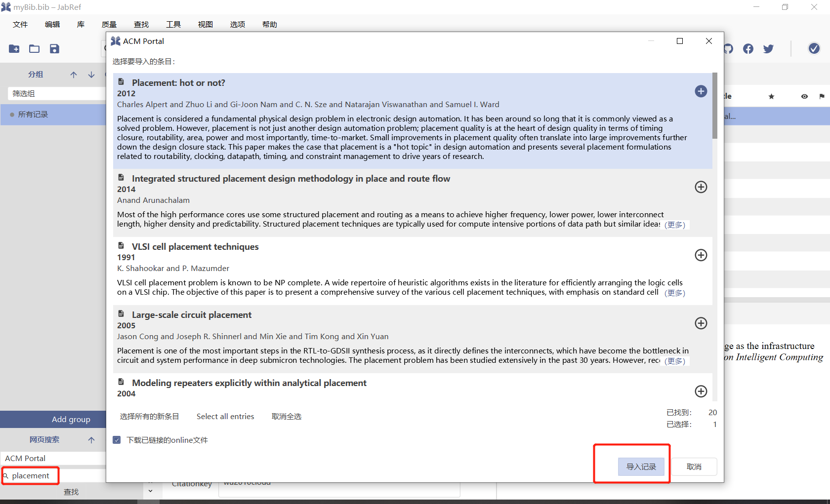This screenshot has width=830, height=504.
Task: Click the 取消 button in ACM Portal dialog
Action: (x=694, y=466)
